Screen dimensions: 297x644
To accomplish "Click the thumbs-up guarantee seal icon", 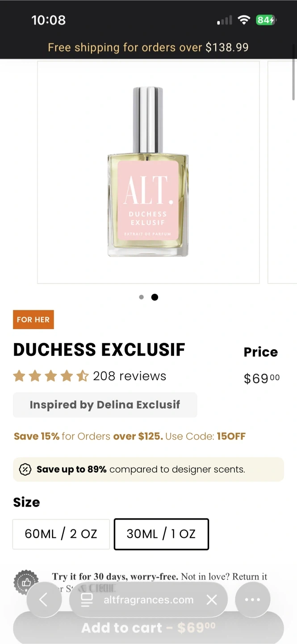I will click(26, 582).
